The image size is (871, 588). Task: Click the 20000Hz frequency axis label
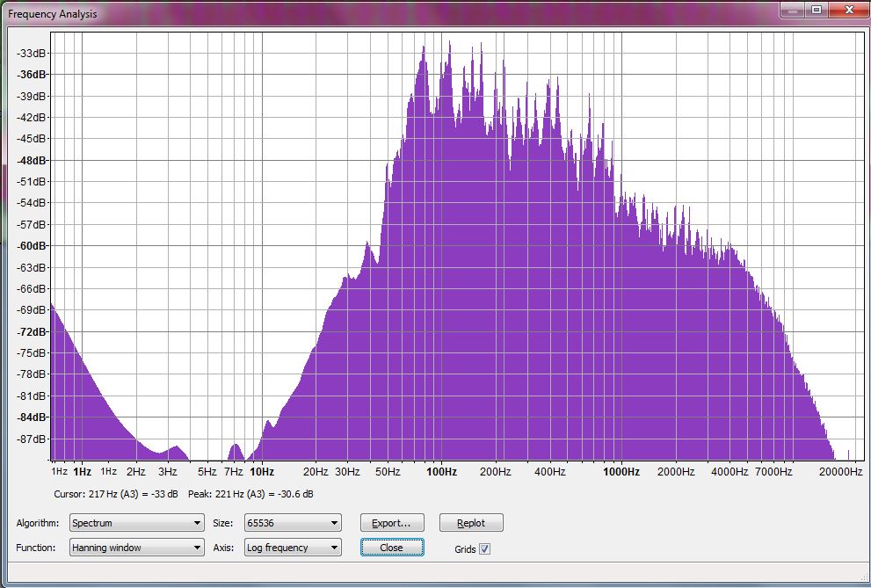click(x=840, y=472)
